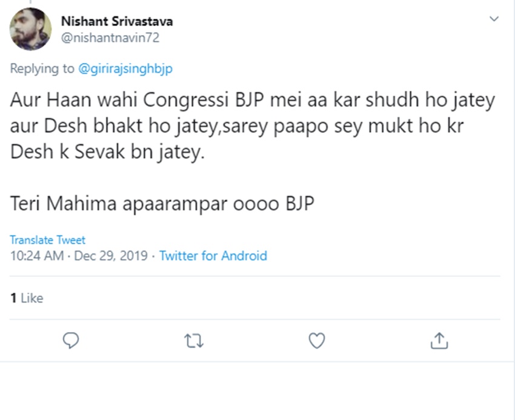View the 1 Like count
This screenshot has height=420, width=515.
(27, 298)
